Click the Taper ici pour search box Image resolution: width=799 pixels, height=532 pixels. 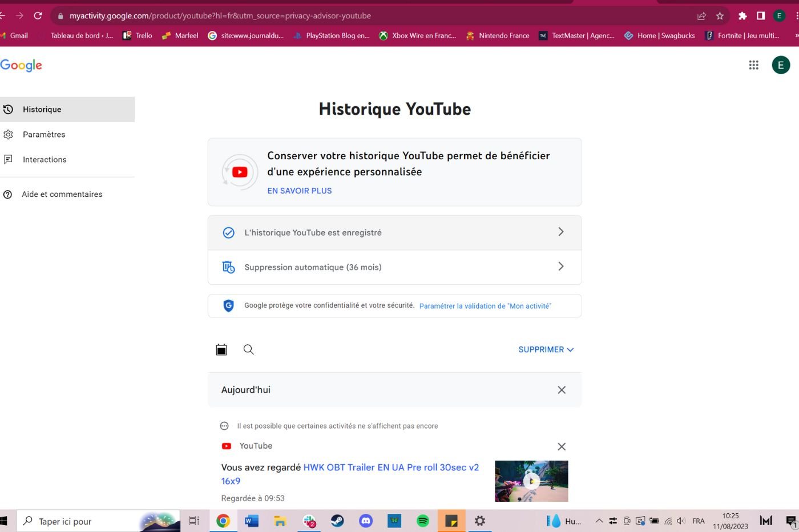(98, 521)
